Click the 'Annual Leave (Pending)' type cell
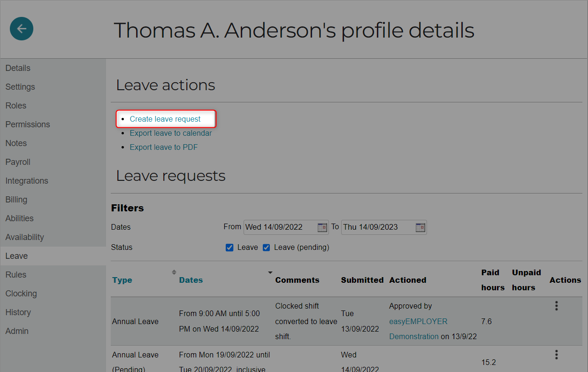The image size is (588, 372). [135, 362]
